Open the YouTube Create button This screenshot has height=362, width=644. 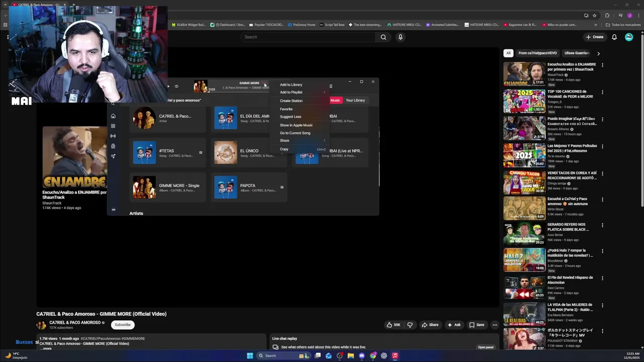pos(594,37)
